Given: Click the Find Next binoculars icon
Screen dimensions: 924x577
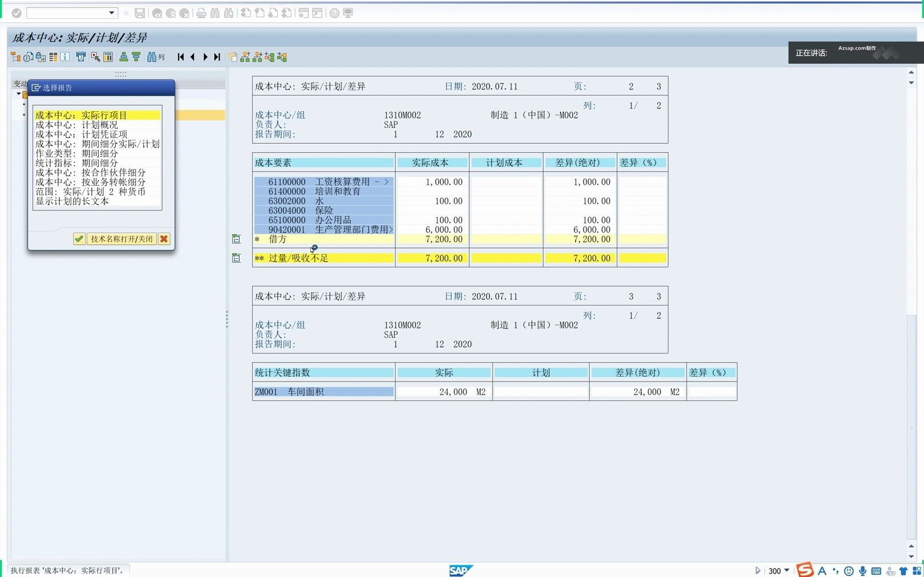Looking at the screenshot, I should [229, 13].
